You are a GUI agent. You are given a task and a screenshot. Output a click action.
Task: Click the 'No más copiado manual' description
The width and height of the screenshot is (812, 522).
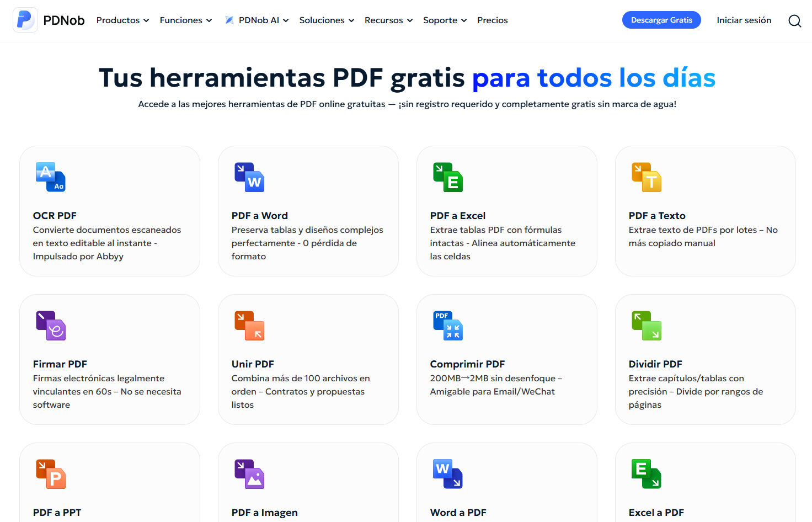pyautogui.click(x=703, y=237)
